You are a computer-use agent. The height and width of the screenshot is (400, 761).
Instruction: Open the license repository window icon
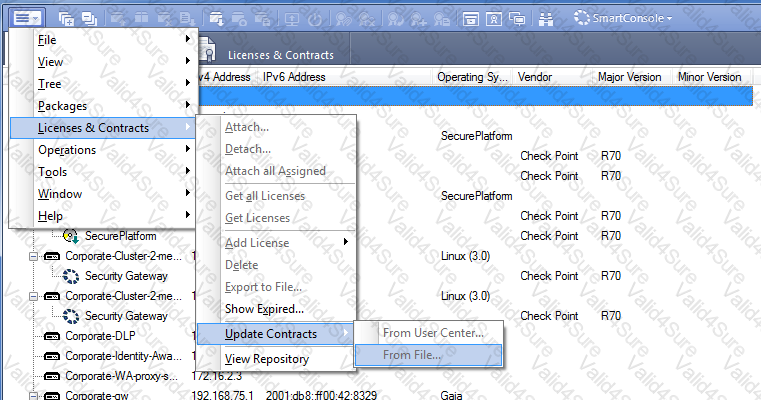coord(494,19)
